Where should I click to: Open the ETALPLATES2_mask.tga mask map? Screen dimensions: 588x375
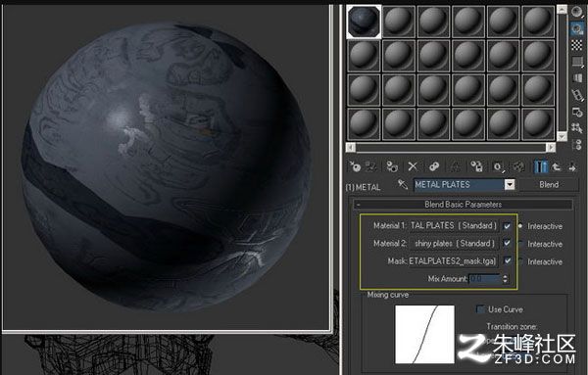coord(453,261)
